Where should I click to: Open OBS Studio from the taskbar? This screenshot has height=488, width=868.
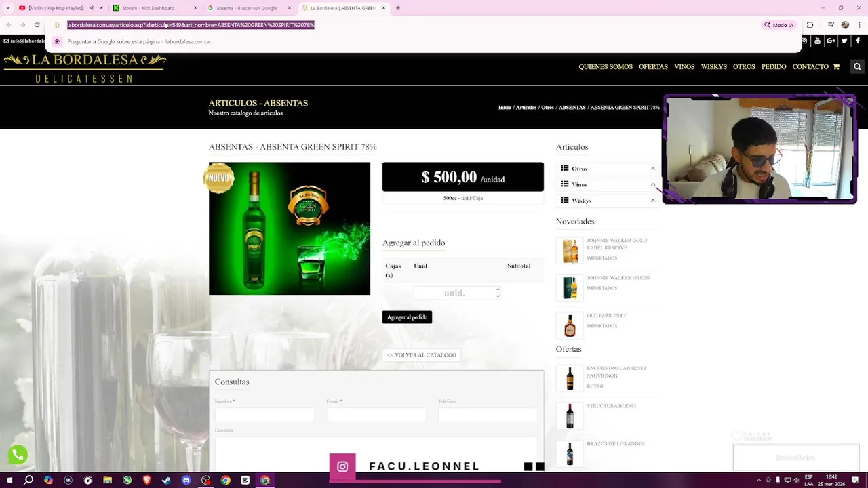click(205, 480)
